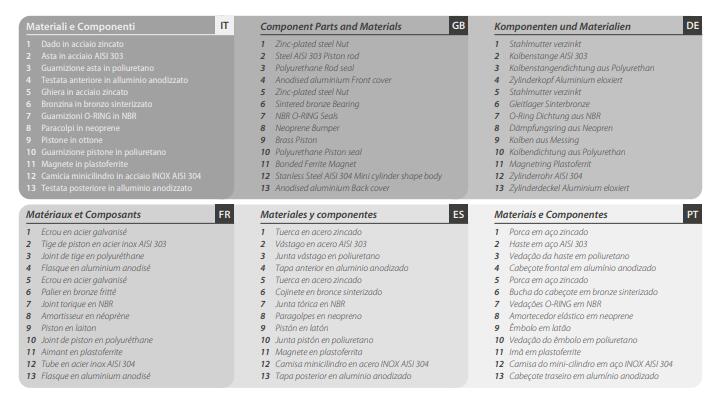Click Kolben aus Messing entry
This screenshot has height=396, width=724.
[x=543, y=140]
